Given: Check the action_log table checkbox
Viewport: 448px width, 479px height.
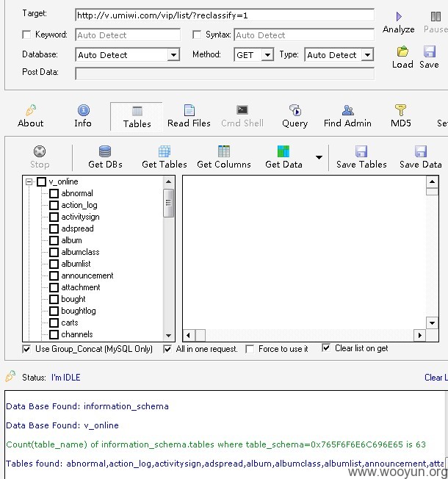Looking at the screenshot, I should tap(54, 205).
